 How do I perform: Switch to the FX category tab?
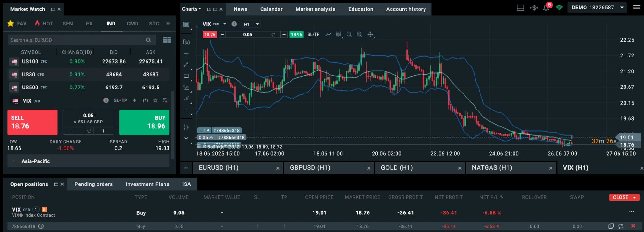(x=89, y=24)
